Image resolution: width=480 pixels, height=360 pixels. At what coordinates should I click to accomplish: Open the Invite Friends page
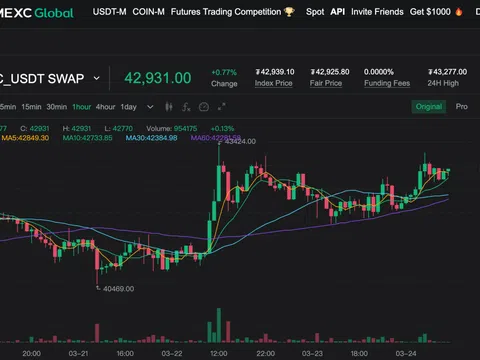point(377,12)
